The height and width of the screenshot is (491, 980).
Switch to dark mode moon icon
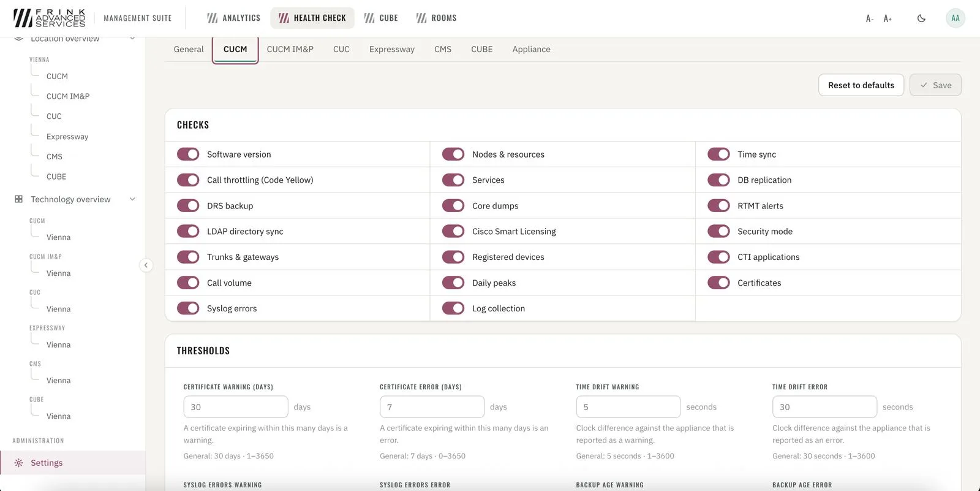click(x=921, y=18)
